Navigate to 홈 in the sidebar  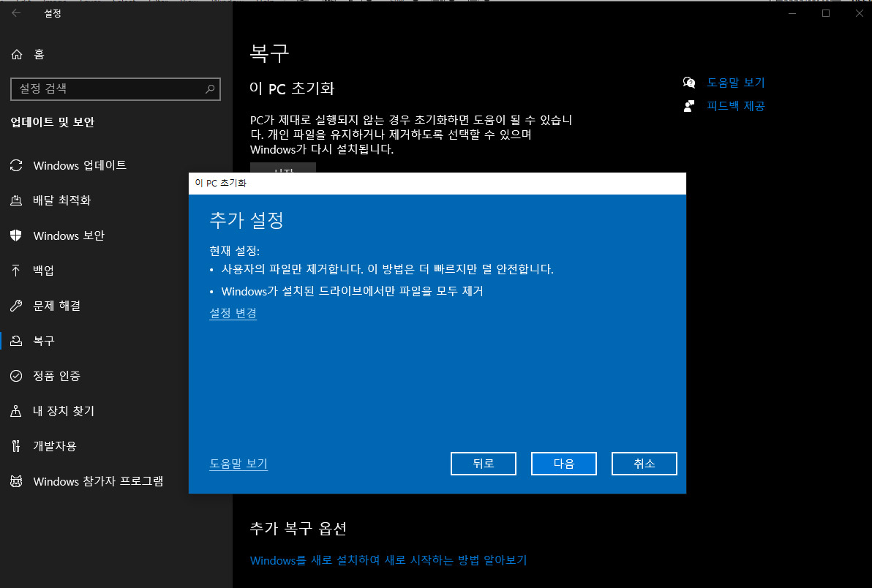[40, 54]
